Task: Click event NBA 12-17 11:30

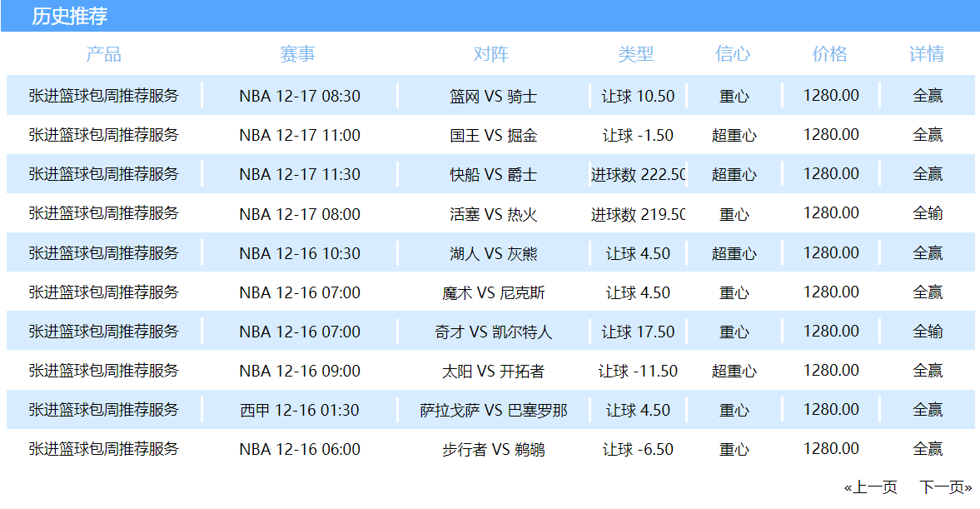Action: click(300, 174)
